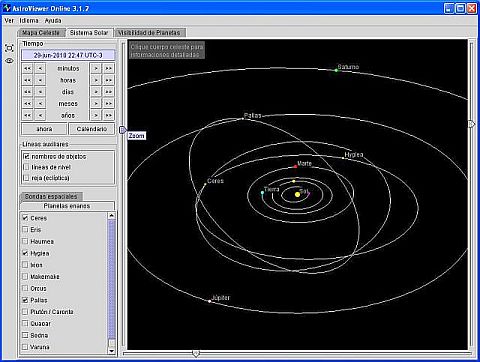Select the Júpiter planet dot
The image size is (480, 362).
[x=209, y=301]
